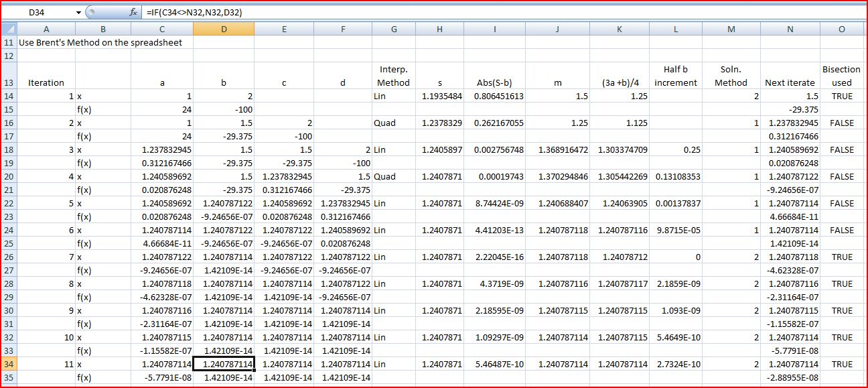
Task: Select column header G labeled Interp. Method
Action: [x=394, y=29]
